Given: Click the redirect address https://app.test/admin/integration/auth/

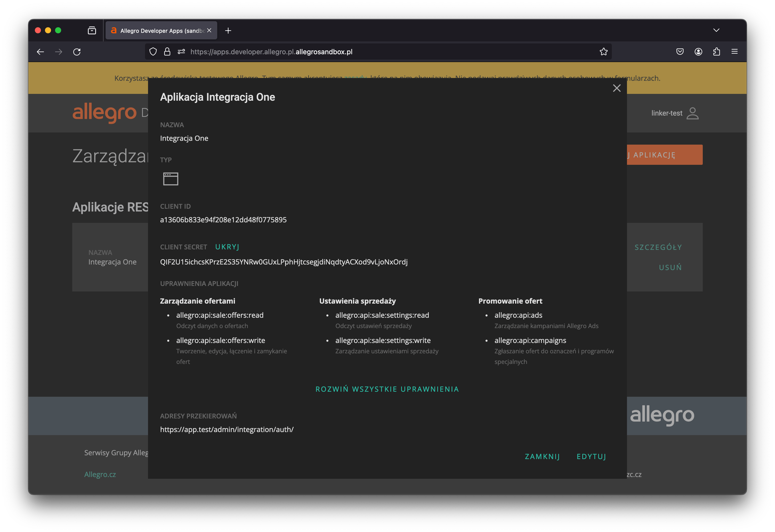Looking at the screenshot, I should pyautogui.click(x=227, y=429).
